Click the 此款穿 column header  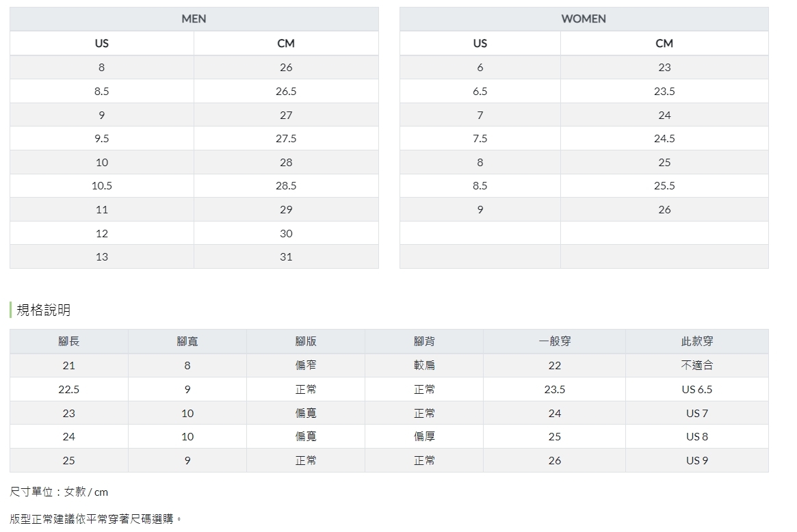697,341
